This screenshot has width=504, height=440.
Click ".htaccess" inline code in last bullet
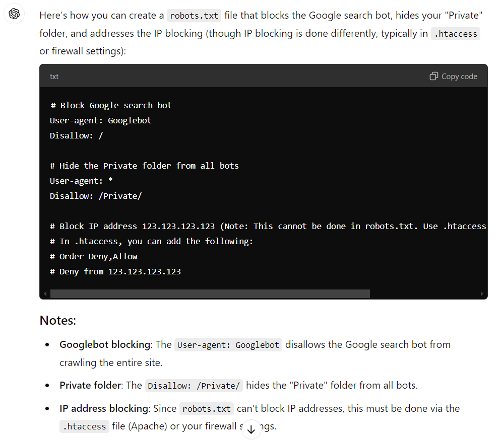84,426
